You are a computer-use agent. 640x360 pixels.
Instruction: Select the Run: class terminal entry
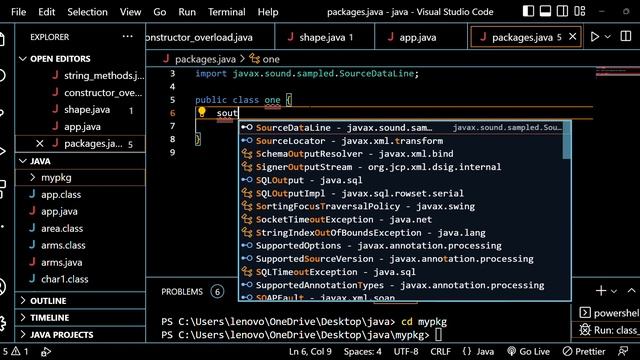(609, 330)
